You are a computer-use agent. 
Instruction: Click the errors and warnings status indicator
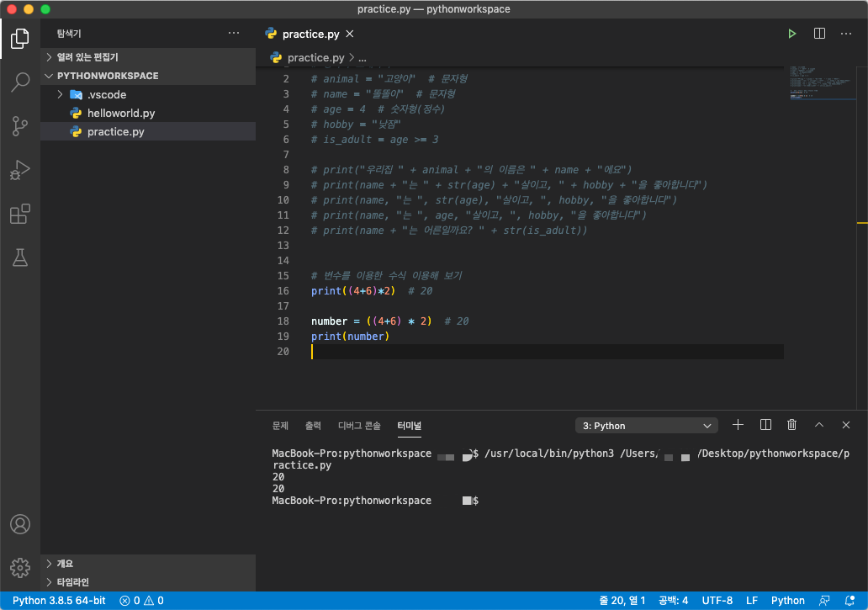[141, 601]
